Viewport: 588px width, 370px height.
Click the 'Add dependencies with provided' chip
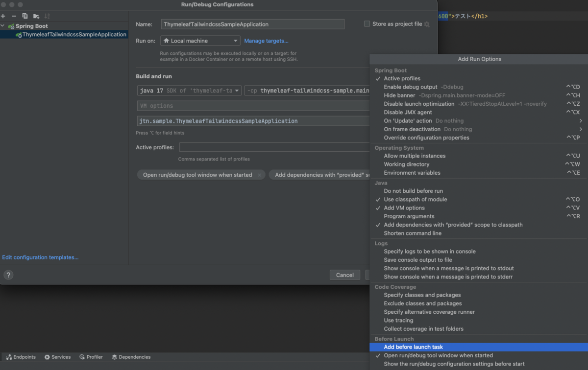coord(319,175)
